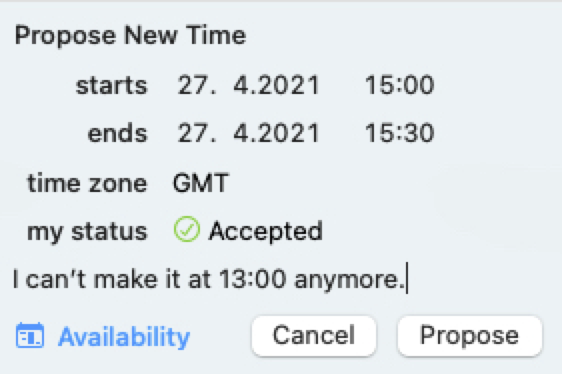Select the start year 2021 field

point(289,85)
